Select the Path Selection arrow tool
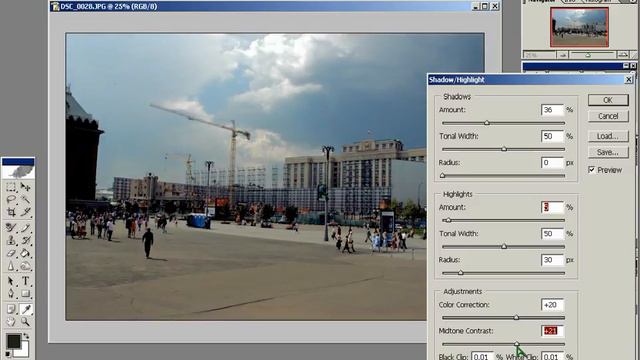This screenshot has height=360, width=640. click(x=11, y=281)
